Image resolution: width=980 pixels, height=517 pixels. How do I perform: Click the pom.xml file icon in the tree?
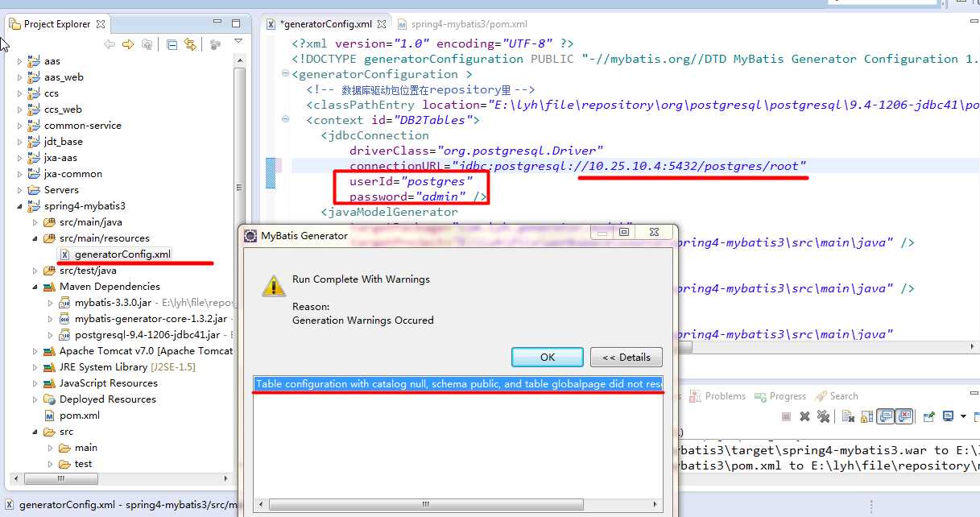coord(51,416)
